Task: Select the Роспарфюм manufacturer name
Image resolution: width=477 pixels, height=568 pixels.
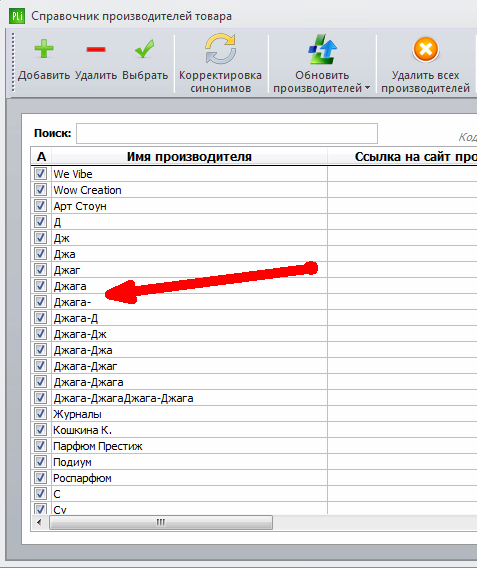Action: pyautogui.click(x=82, y=478)
